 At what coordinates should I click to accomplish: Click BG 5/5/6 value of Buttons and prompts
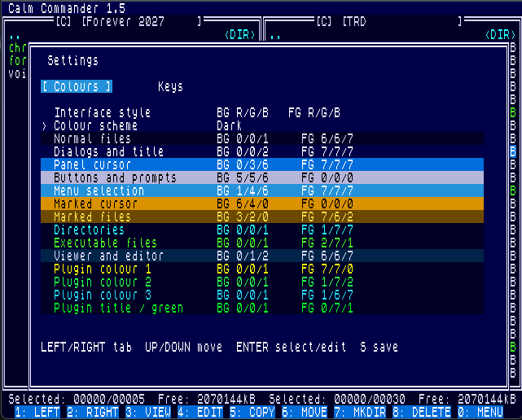[243, 177]
